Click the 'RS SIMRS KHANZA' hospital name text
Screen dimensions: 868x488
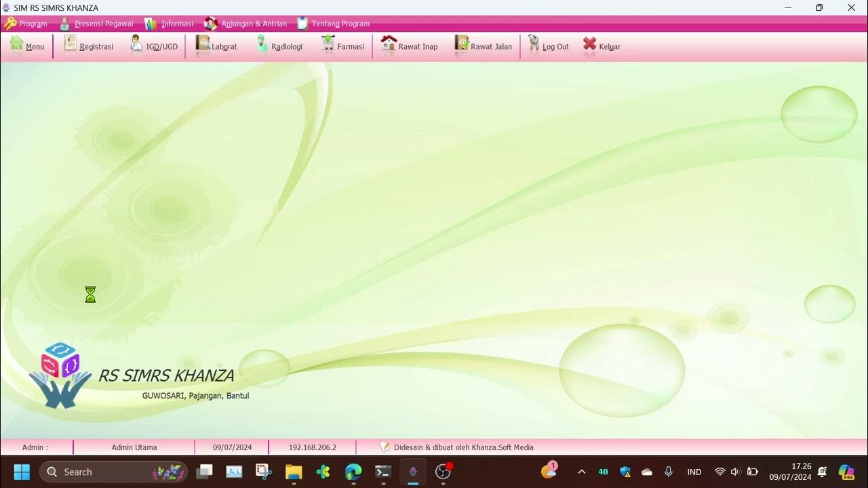click(166, 375)
